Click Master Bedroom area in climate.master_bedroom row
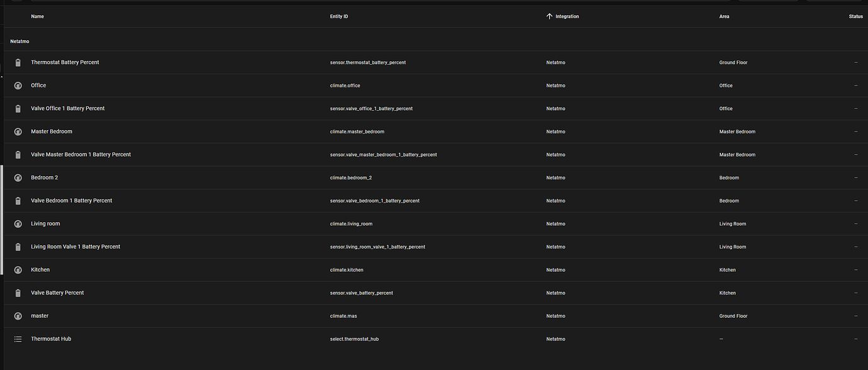 (737, 132)
